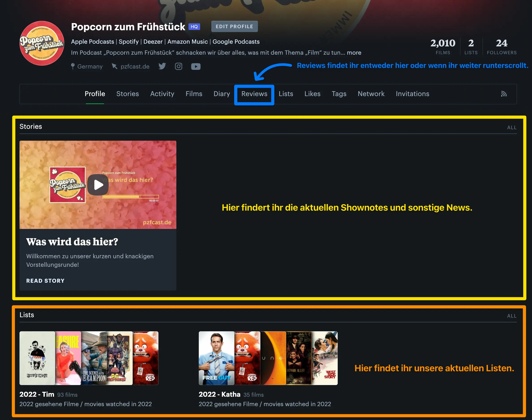Viewport: 532px width, 420px height.
Task: Click the location pin icon next to Germany
Action: coord(73,66)
